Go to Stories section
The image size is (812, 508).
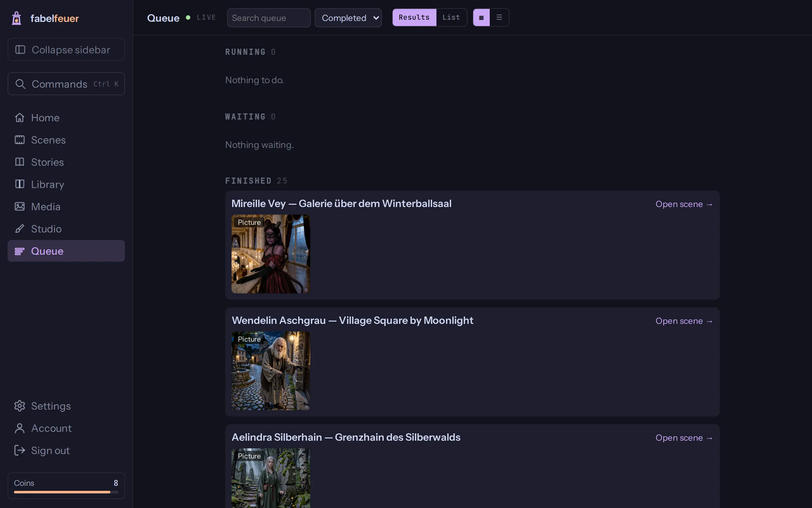66,162
